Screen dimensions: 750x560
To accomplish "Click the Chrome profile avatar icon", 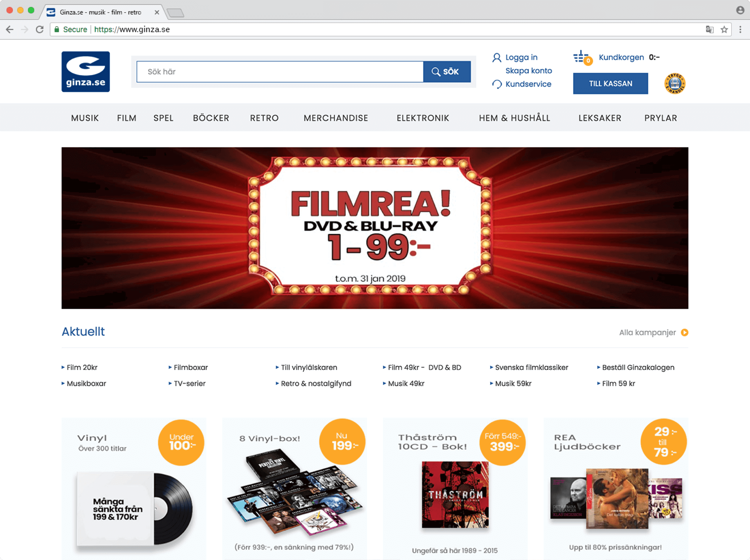I will pos(740,10).
